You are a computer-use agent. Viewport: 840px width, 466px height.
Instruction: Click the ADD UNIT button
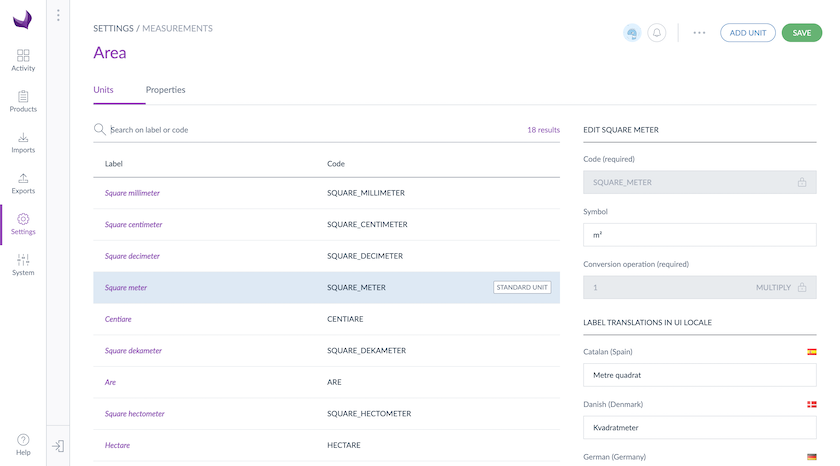pos(748,33)
